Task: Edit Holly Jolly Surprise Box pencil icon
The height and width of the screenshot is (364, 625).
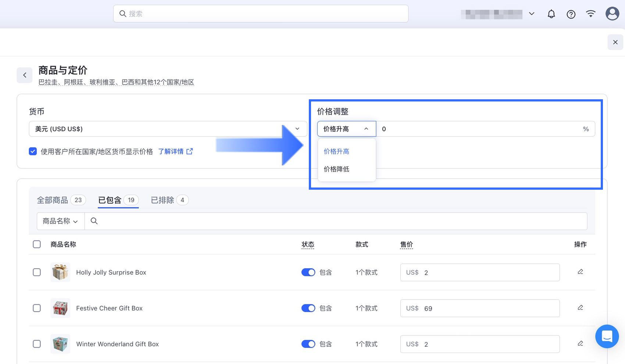Action: pyautogui.click(x=580, y=272)
